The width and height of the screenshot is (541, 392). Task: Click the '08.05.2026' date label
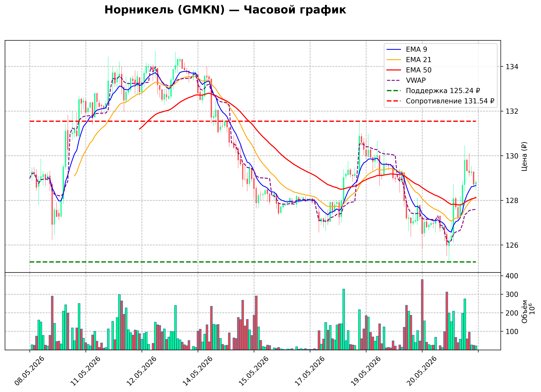pyautogui.click(x=30, y=371)
